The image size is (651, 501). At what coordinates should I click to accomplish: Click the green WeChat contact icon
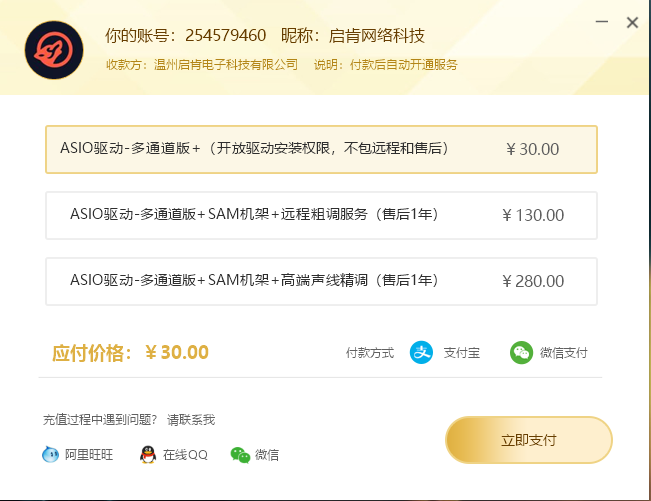240,455
